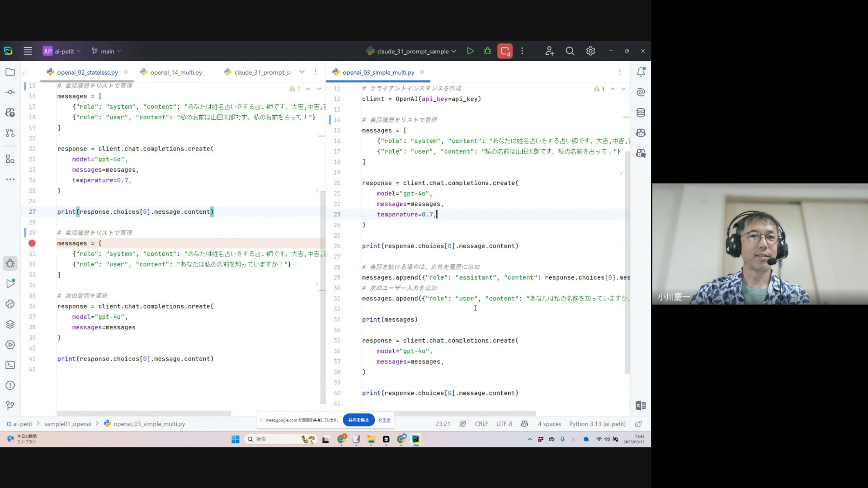The height and width of the screenshot is (488, 868).
Task: Click the green Run button
Action: [x=470, y=51]
